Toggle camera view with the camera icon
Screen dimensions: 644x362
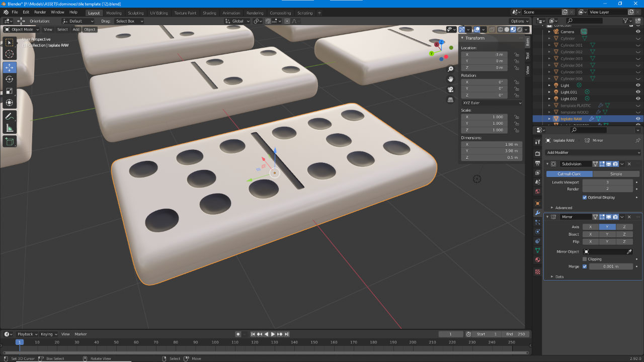click(450, 89)
